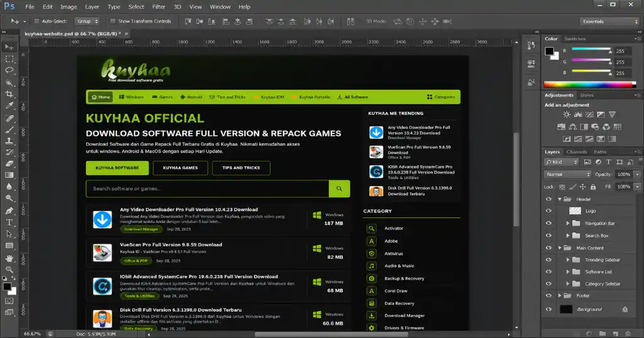This screenshot has height=338, width=644.
Task: Switch to the Channels tab
Action: (577, 152)
